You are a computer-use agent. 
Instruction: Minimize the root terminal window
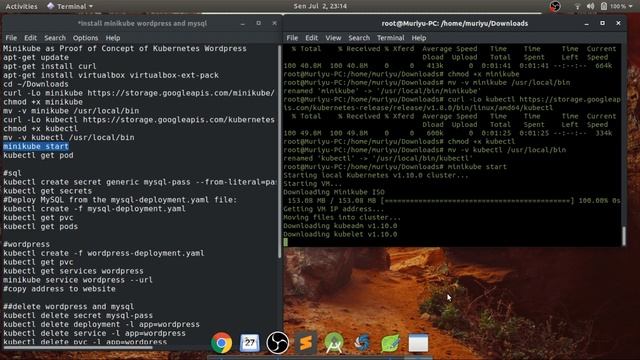click(587, 24)
